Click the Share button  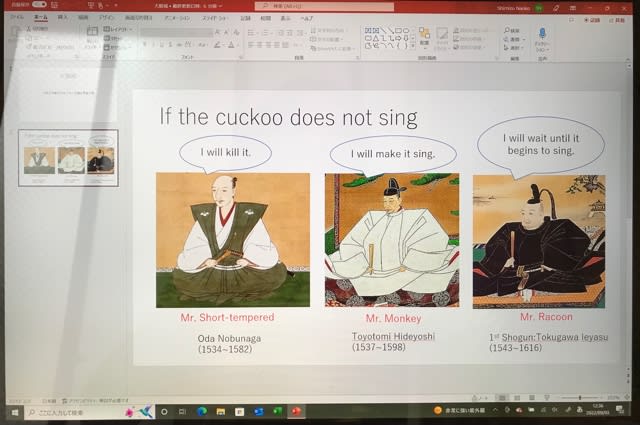617,20
